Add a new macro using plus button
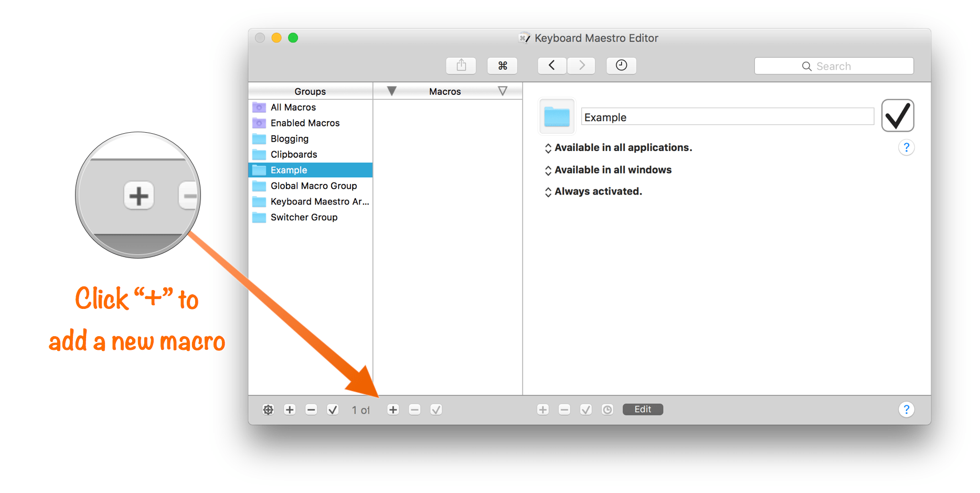 coord(393,410)
